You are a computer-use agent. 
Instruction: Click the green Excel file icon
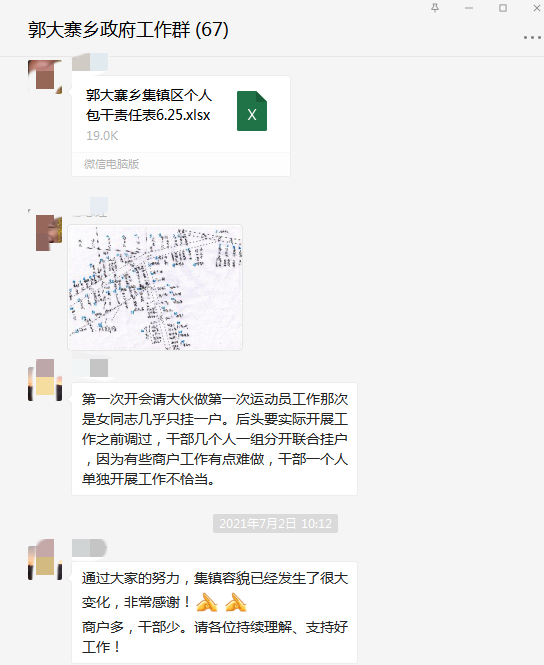coord(252,111)
